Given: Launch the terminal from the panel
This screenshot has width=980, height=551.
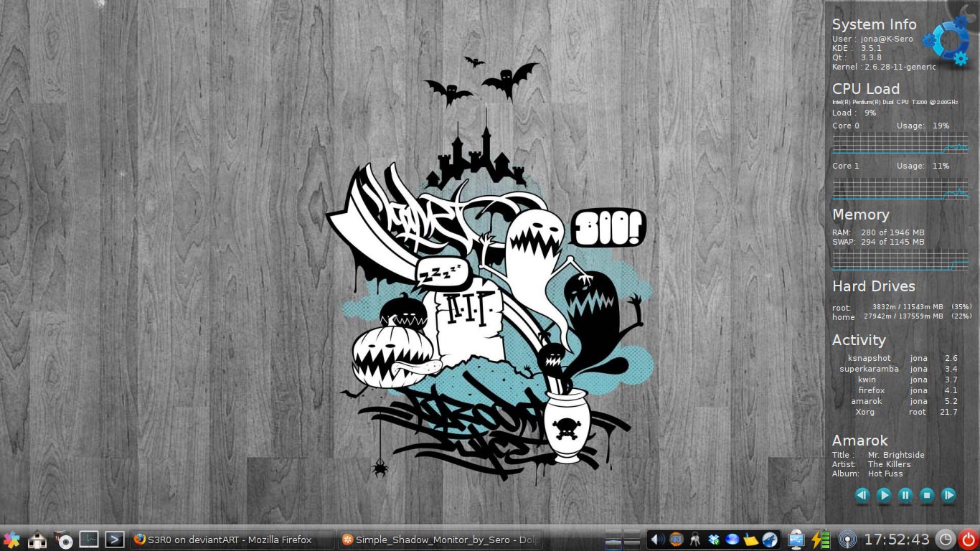Looking at the screenshot, I should pos(115,539).
